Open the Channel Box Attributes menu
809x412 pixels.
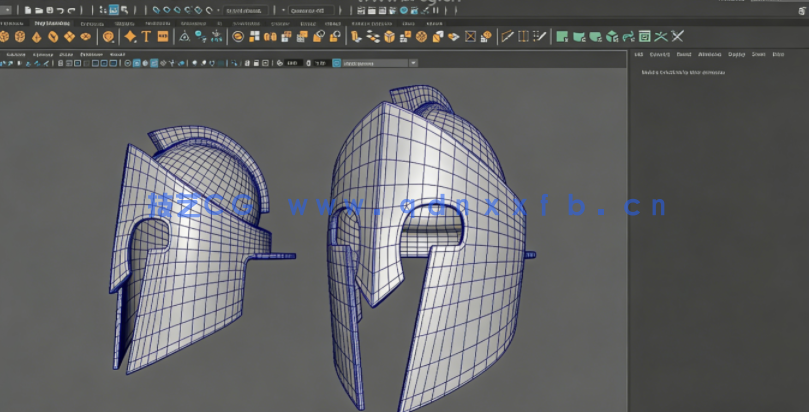coord(709,55)
